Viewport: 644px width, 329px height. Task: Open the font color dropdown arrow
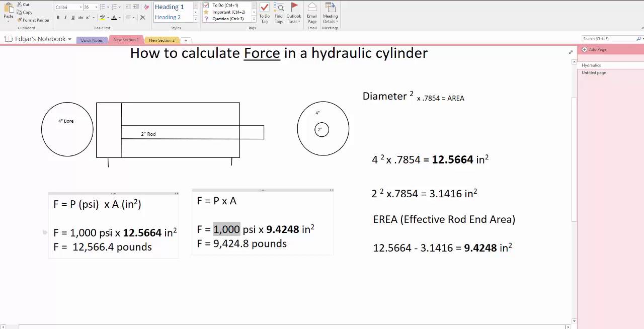119,18
